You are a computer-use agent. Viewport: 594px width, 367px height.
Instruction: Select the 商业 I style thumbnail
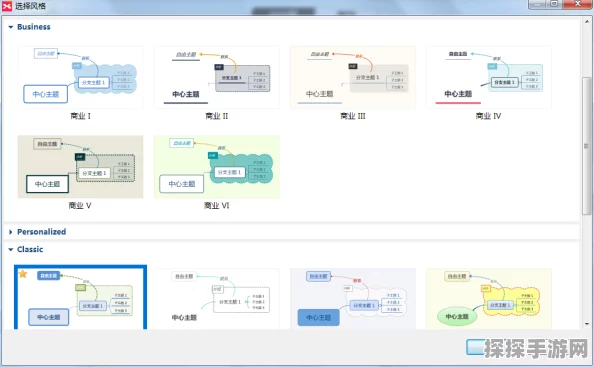click(81, 78)
